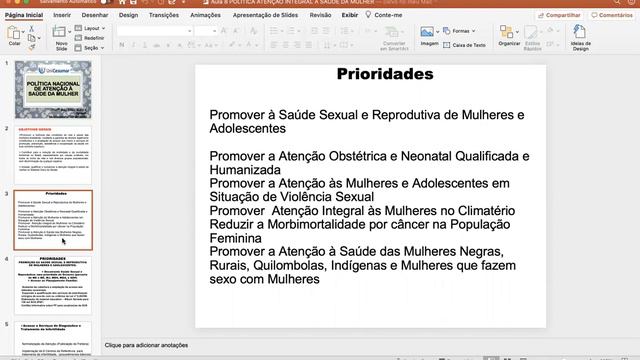640x360 pixels.
Task: Click the save disk icon in title bar
Action: pos(133,2)
